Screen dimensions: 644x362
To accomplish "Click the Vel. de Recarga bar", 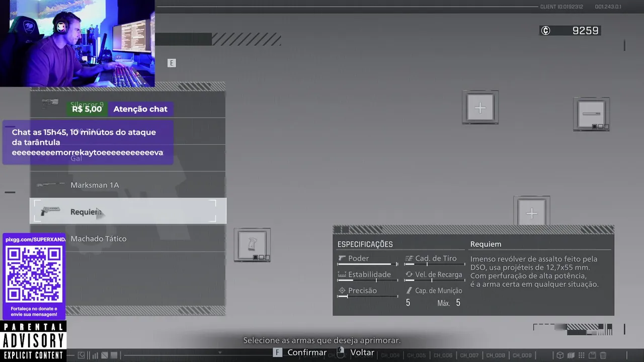I will point(434,280).
